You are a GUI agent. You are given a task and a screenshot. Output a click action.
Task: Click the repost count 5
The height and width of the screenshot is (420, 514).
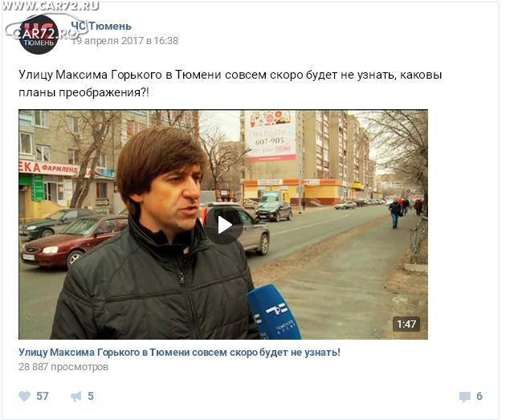91,396
